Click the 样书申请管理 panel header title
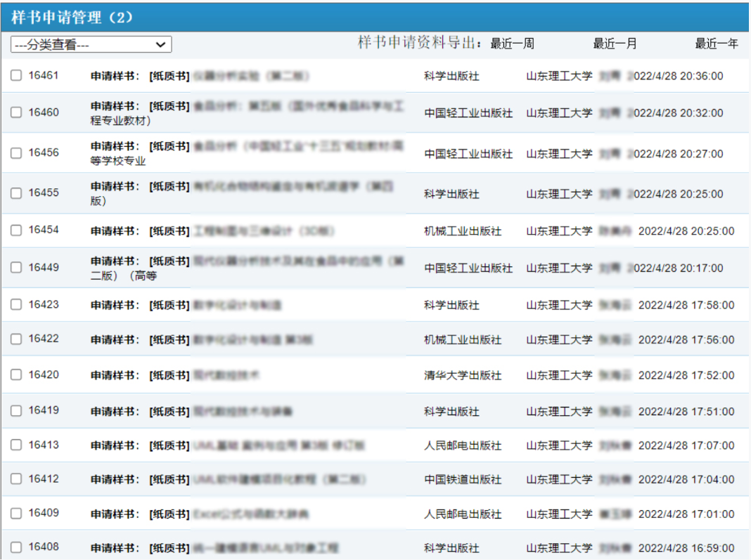 pyautogui.click(x=72, y=17)
